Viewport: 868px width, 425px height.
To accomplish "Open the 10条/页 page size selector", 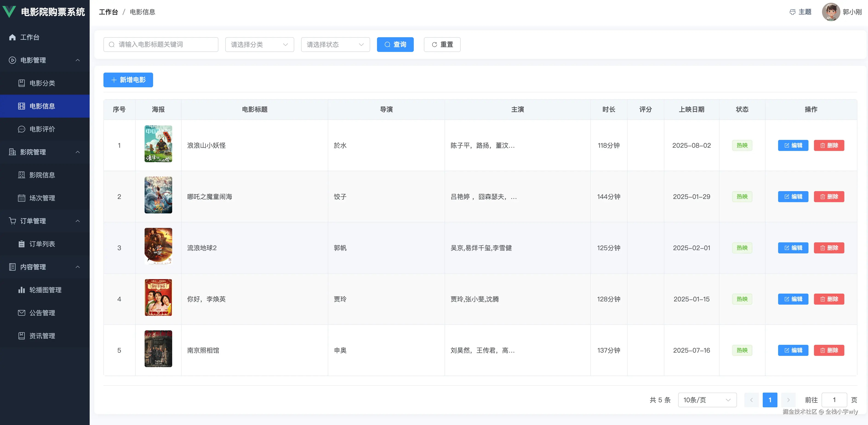I will [707, 400].
